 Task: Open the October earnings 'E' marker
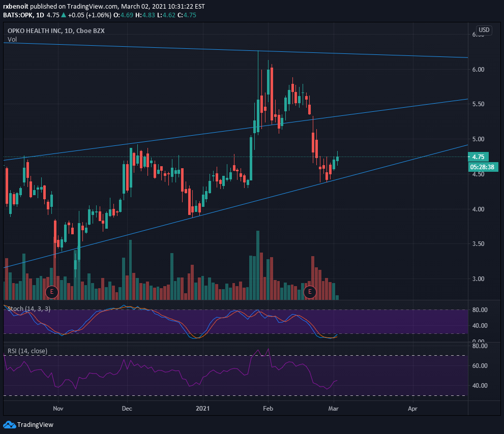pyautogui.click(x=52, y=292)
